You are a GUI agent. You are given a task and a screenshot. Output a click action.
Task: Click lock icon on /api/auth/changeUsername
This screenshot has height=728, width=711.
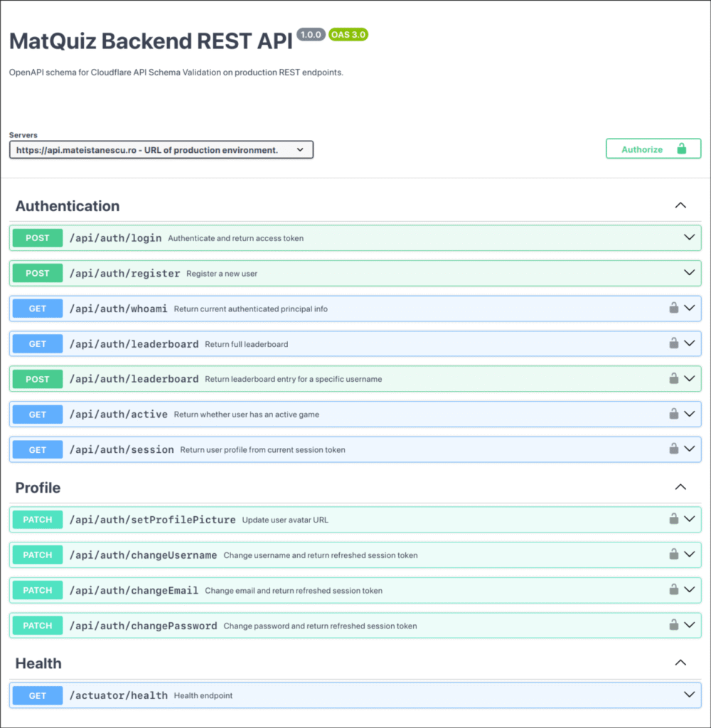tap(673, 554)
